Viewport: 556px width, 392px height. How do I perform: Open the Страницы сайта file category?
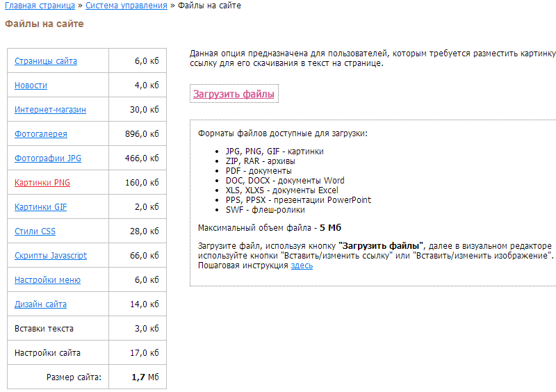click(x=46, y=61)
